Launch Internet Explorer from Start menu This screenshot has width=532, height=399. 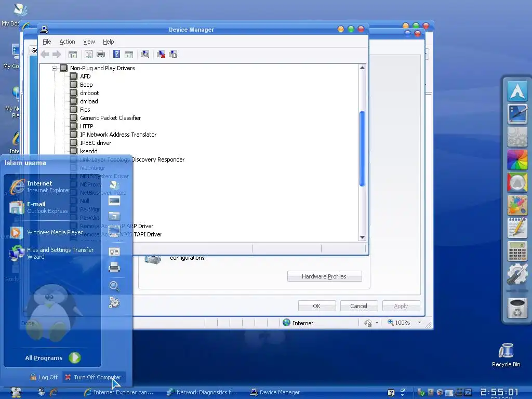click(40, 187)
